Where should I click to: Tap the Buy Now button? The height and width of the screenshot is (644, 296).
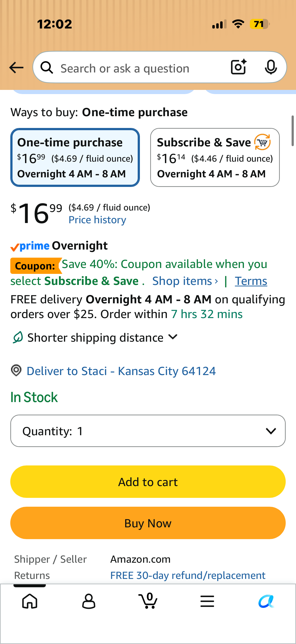pyautogui.click(x=148, y=523)
